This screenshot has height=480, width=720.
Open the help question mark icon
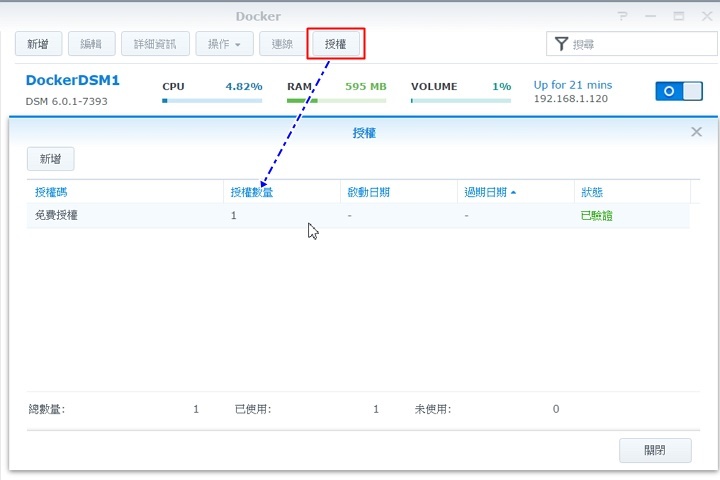(623, 16)
